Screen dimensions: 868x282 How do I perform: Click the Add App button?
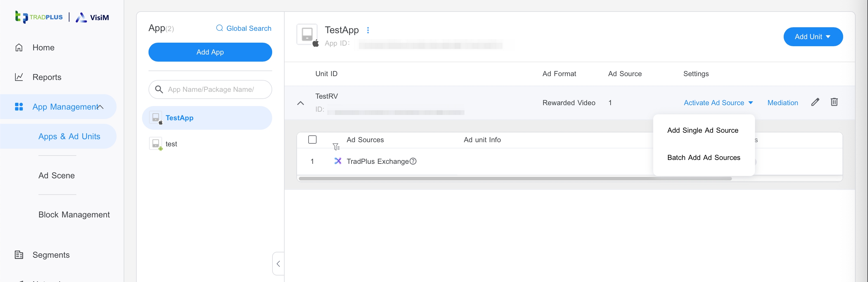click(x=210, y=52)
